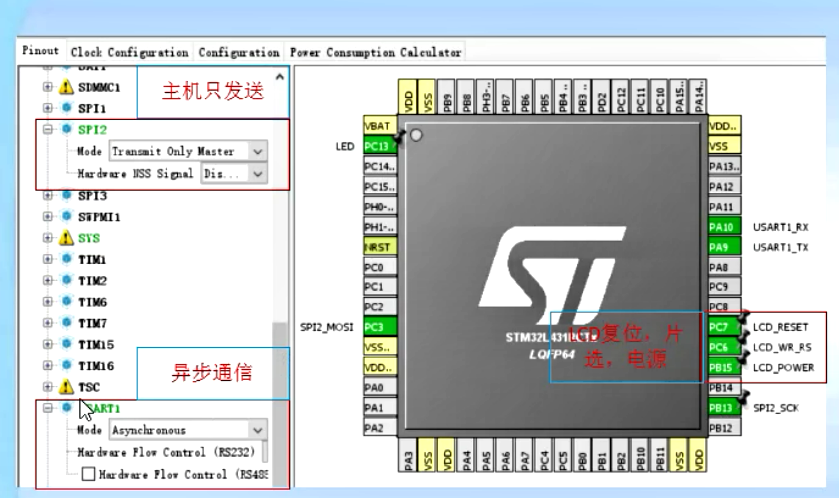Click the SWPMI1 peripheral gear icon
839x498 pixels.
[x=66, y=216]
